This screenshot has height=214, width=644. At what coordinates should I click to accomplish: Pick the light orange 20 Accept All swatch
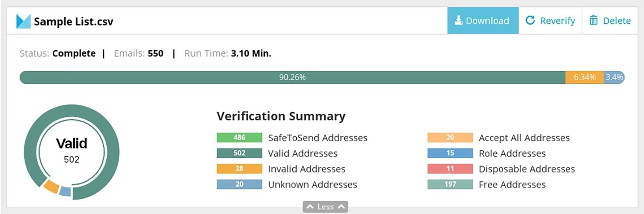click(450, 138)
